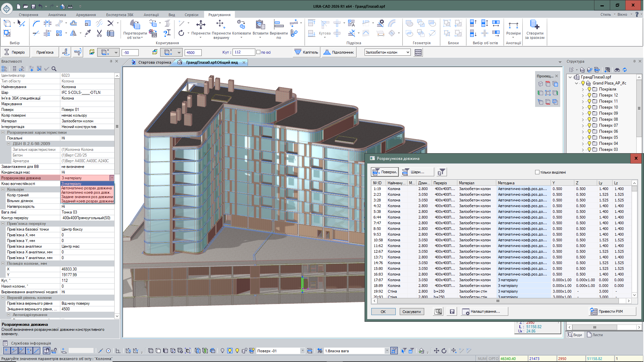The image size is (644, 362).
Task: Toggle the 'по осі' checkbox
Action: click(258, 52)
